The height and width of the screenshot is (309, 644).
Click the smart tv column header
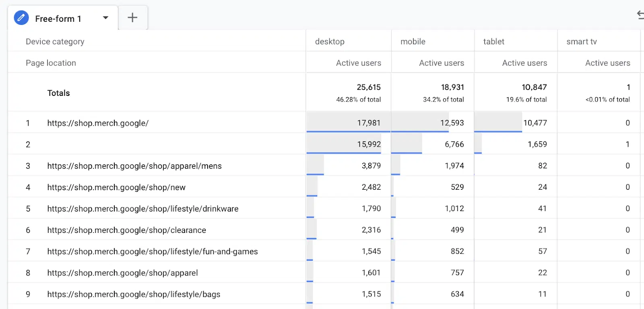click(x=582, y=41)
